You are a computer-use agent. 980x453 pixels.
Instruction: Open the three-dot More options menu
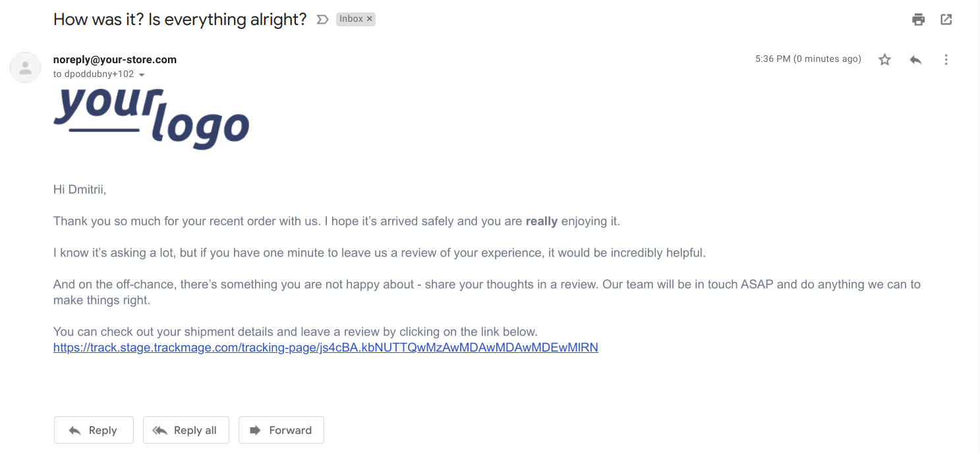pyautogui.click(x=946, y=60)
